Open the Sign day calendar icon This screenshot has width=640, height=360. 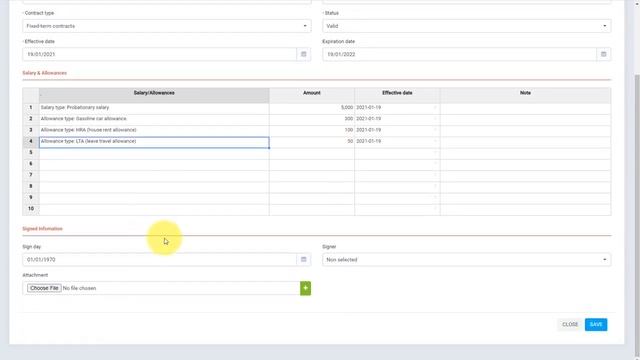coord(303,260)
